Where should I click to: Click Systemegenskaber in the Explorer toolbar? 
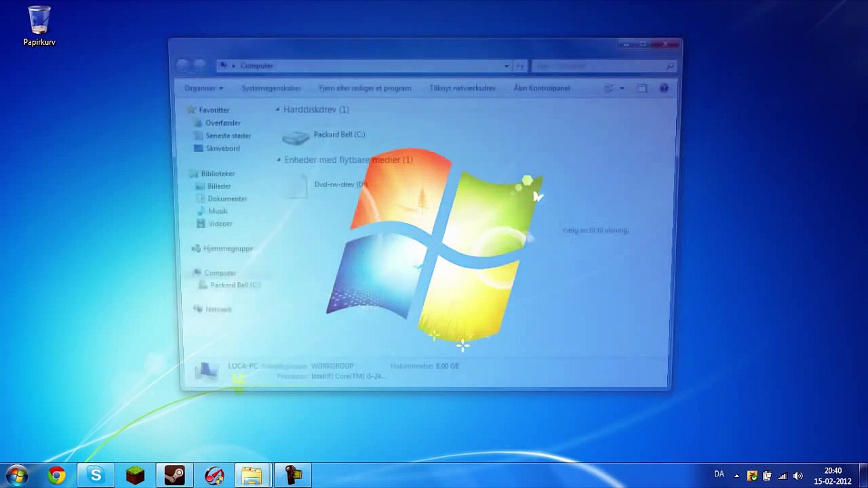(x=271, y=88)
